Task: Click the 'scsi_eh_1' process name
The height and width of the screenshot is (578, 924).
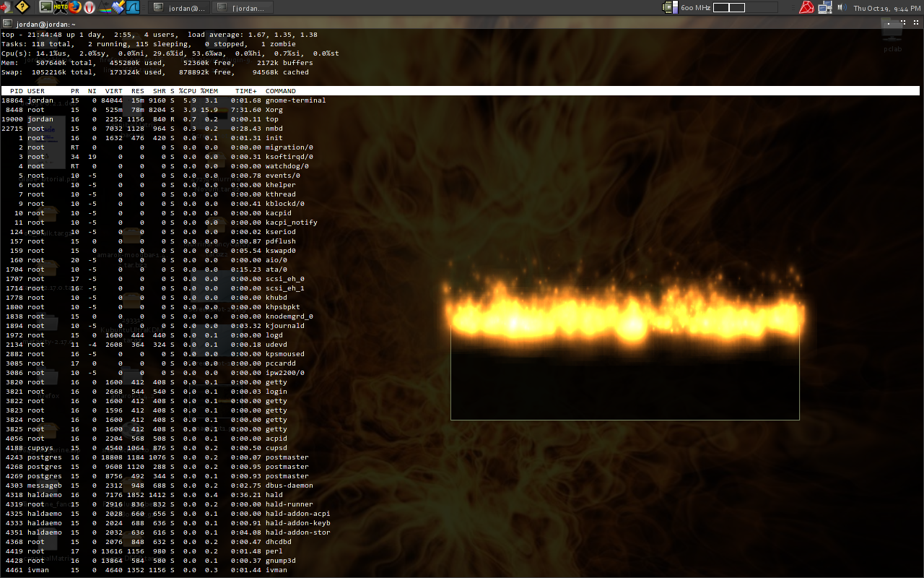Action: coord(285,288)
